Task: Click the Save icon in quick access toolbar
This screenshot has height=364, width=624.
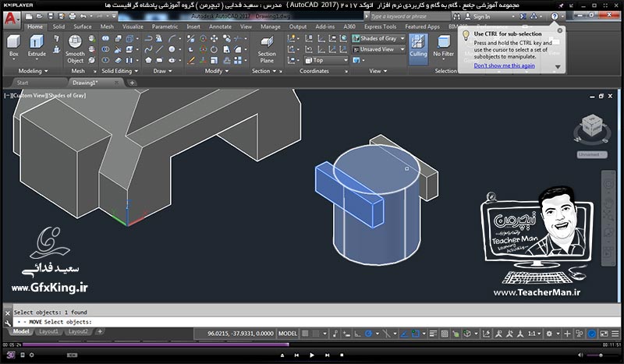Action: pyautogui.click(x=51, y=16)
